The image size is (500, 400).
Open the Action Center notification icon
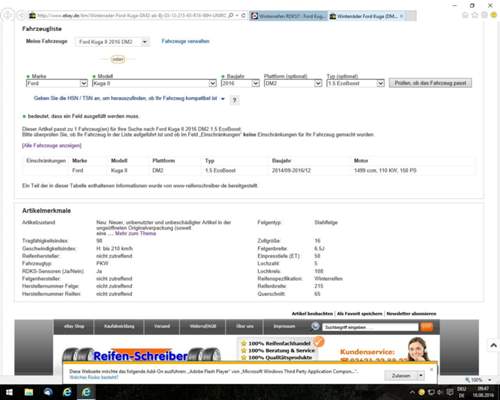coord(450,392)
